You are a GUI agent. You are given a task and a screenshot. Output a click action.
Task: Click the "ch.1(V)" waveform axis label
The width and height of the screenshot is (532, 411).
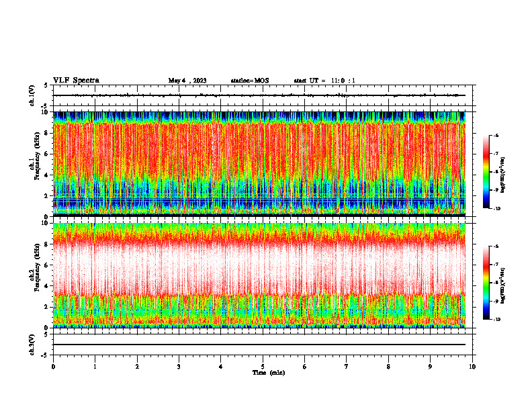(32, 95)
